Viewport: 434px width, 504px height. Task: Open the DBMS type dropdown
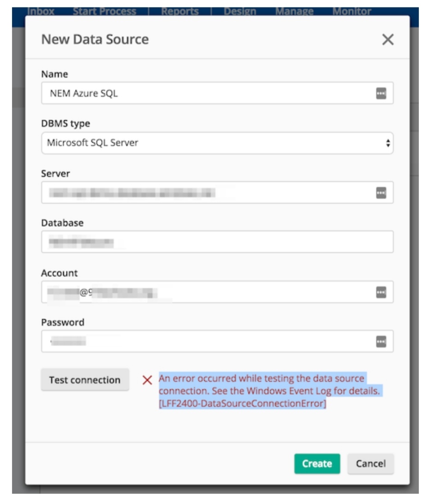(x=217, y=143)
